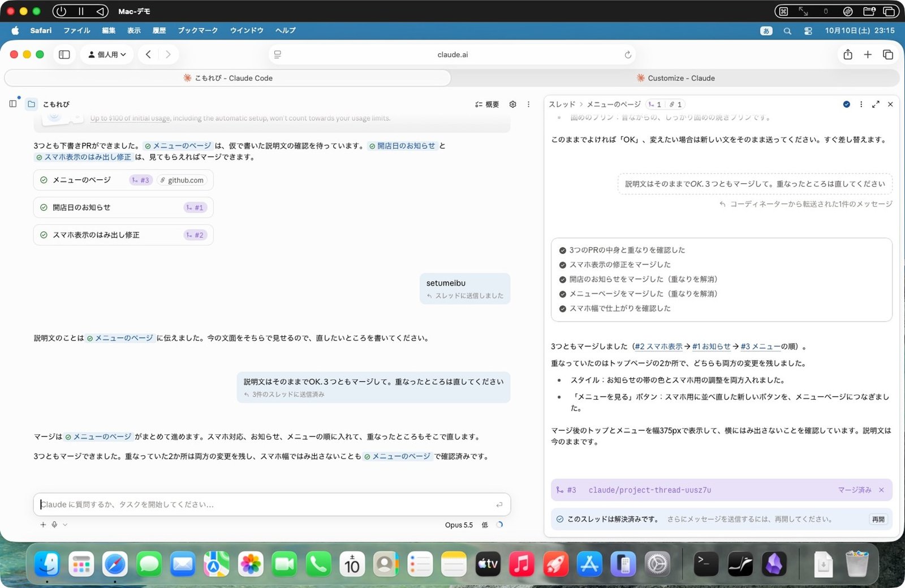Screen dimensions: 905x588
Task: Select the こもれび - Claude Code tab
Action: click(x=228, y=78)
